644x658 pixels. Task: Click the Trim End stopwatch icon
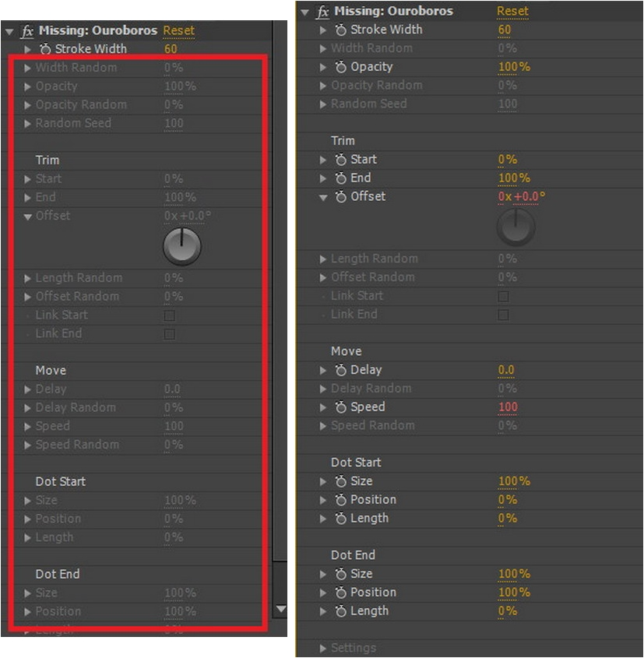[340, 178]
